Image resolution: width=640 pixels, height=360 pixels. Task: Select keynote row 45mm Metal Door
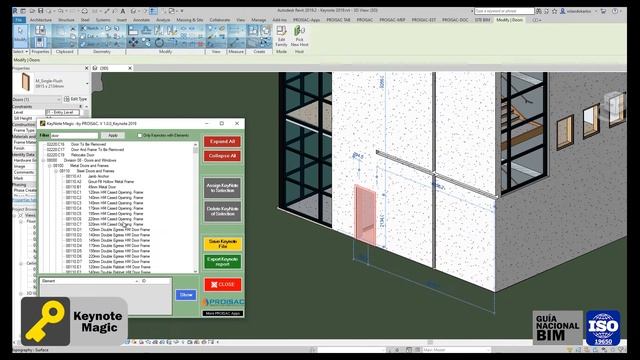point(91,187)
